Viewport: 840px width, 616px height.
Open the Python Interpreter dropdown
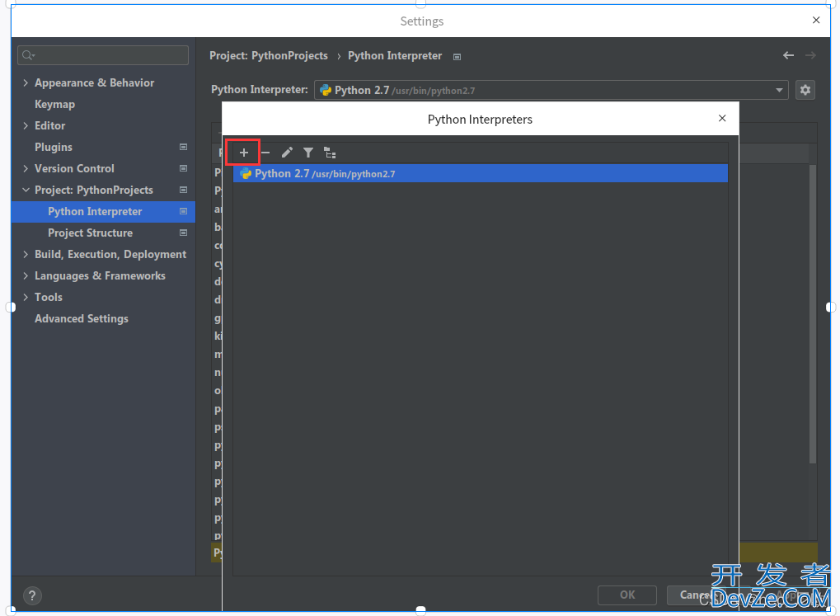click(x=551, y=90)
